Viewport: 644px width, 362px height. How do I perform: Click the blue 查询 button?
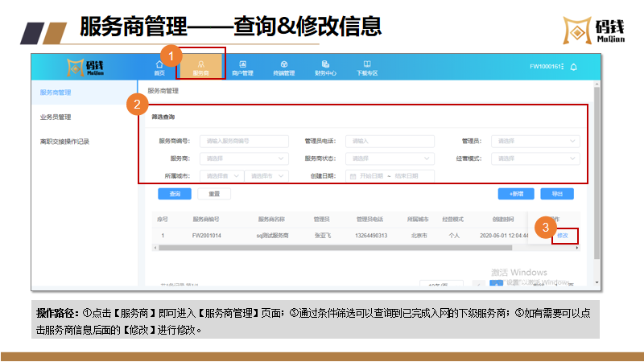click(174, 194)
